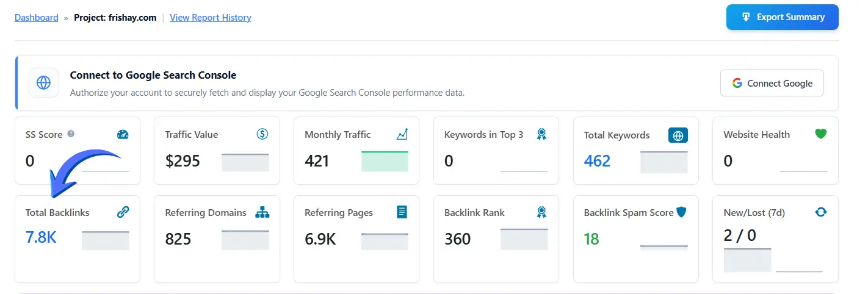Click the Website Health heart icon
The image size is (868, 294).
click(x=820, y=134)
